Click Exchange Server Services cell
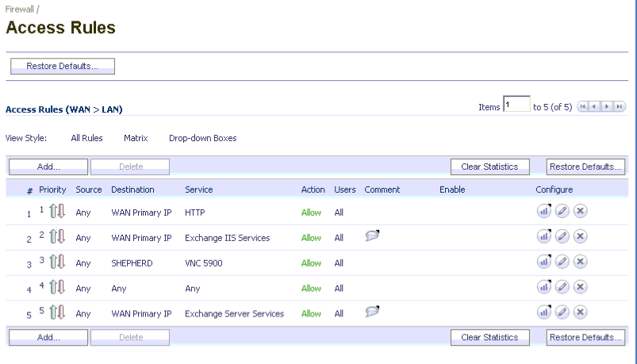This screenshot has width=637, height=364. pos(234,313)
